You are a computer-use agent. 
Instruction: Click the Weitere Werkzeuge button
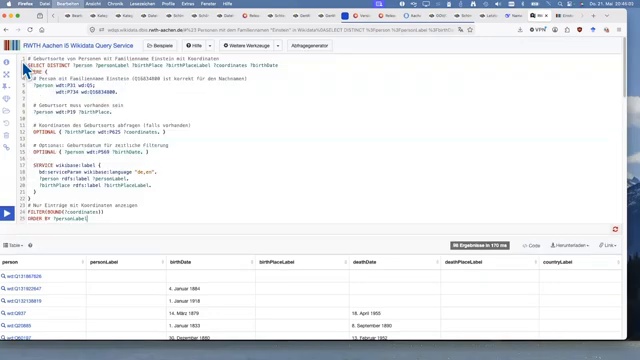click(247, 46)
